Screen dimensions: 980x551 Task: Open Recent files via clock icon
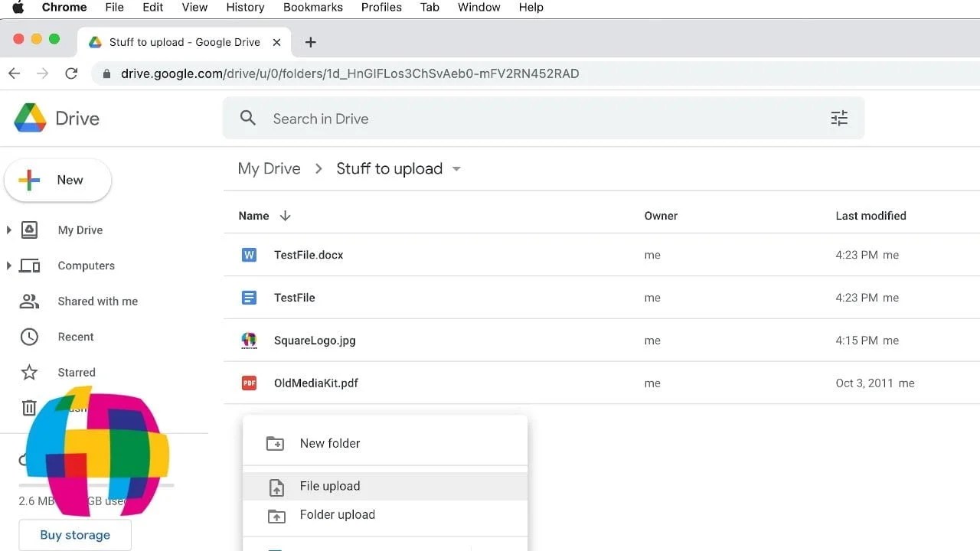[x=29, y=337]
